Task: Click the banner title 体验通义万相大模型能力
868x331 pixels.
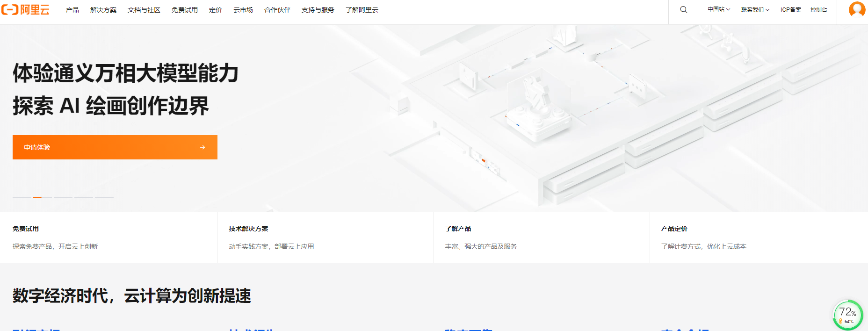Action: 126,73
